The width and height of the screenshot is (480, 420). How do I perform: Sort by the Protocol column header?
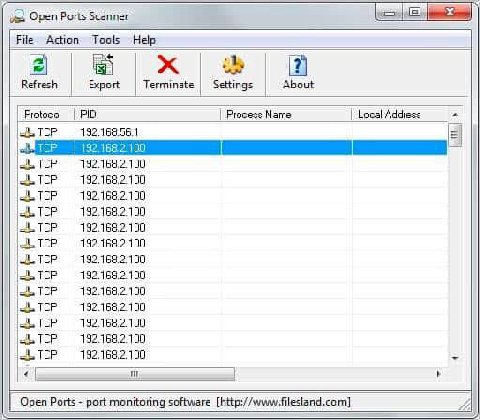pyautogui.click(x=46, y=114)
